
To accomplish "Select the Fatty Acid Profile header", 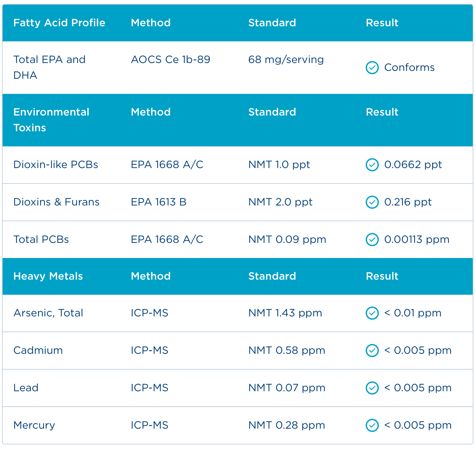I will tap(59, 23).
